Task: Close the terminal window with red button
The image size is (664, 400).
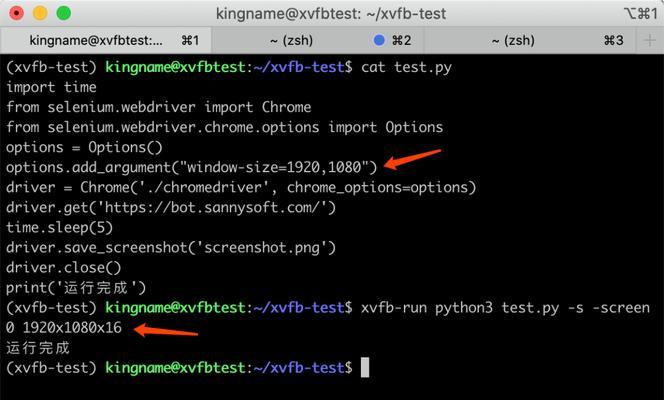Action: 16,13
